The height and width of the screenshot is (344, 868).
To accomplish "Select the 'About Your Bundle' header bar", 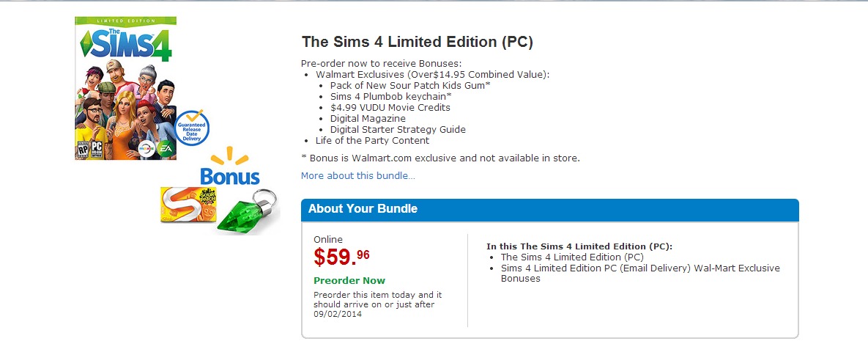I will tap(549, 209).
